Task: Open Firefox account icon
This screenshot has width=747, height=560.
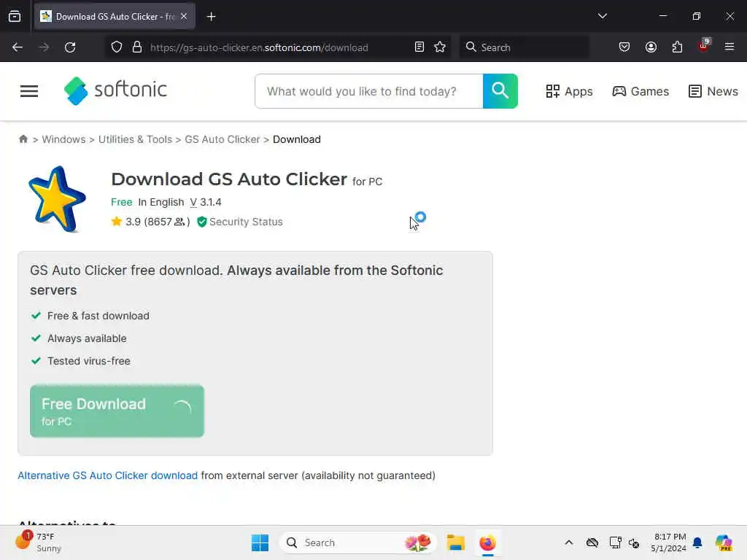Action: (x=651, y=47)
